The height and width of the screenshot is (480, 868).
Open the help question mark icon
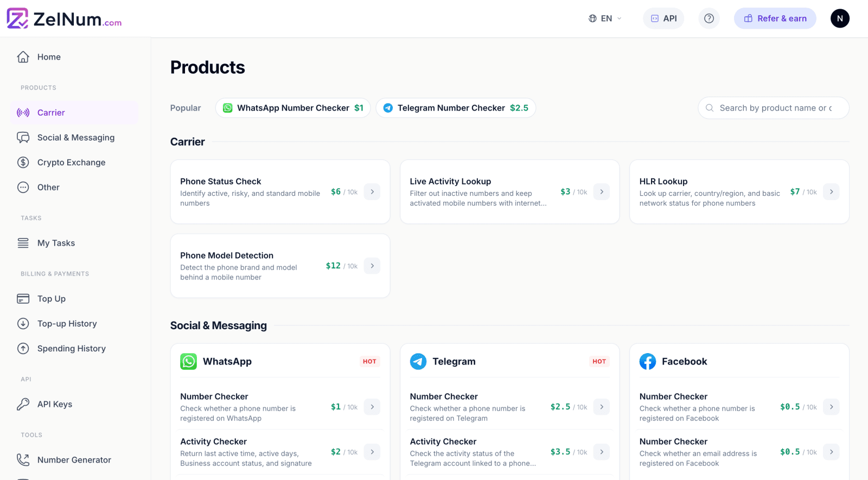click(709, 18)
